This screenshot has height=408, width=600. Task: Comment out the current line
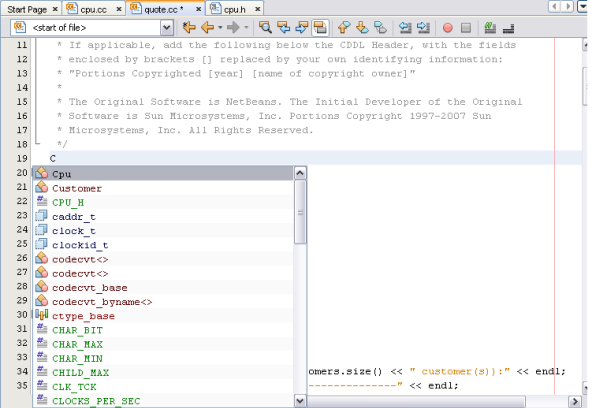488,28
